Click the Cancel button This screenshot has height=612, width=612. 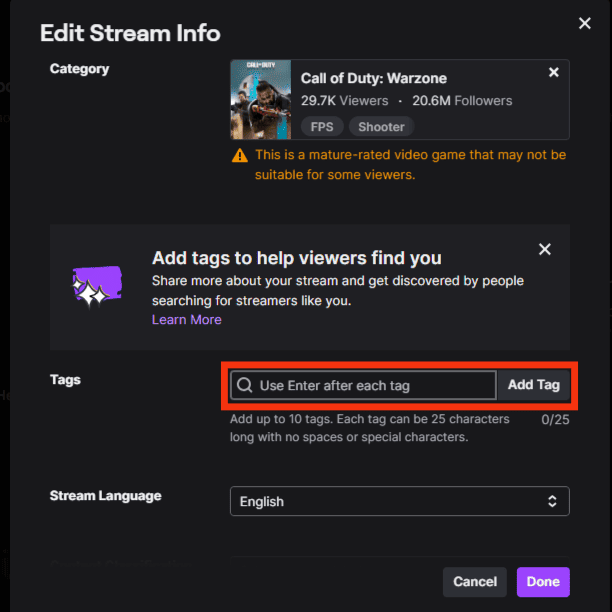[475, 582]
